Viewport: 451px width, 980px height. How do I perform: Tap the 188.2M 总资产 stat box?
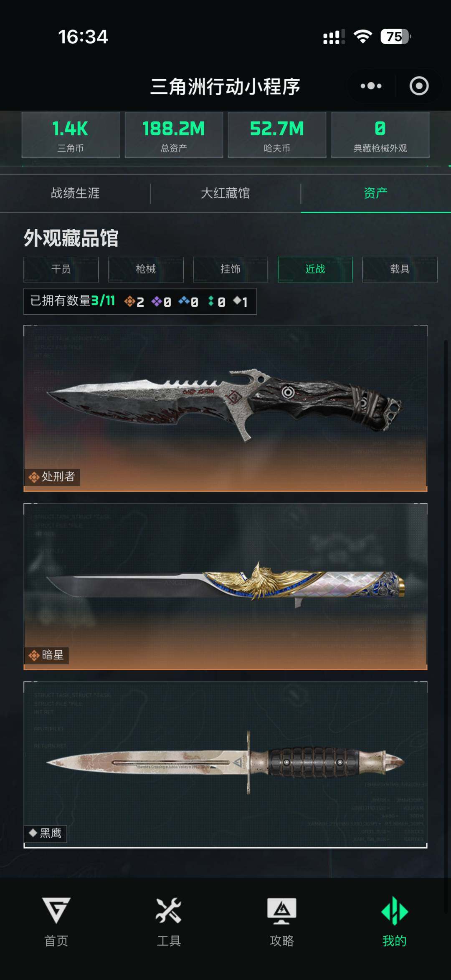click(174, 135)
